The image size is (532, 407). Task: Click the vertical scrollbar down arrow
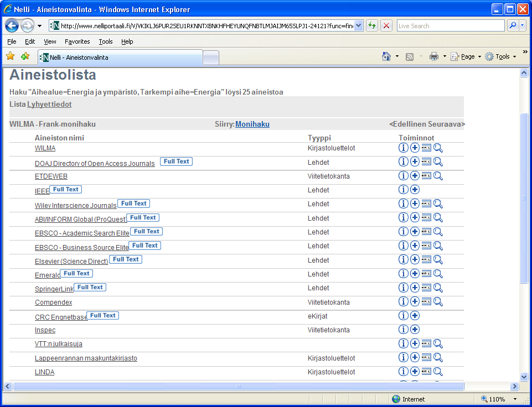pyautogui.click(x=524, y=376)
